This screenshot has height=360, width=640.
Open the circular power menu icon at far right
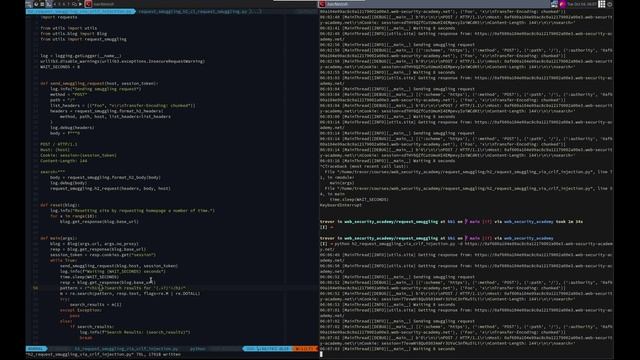610,4
